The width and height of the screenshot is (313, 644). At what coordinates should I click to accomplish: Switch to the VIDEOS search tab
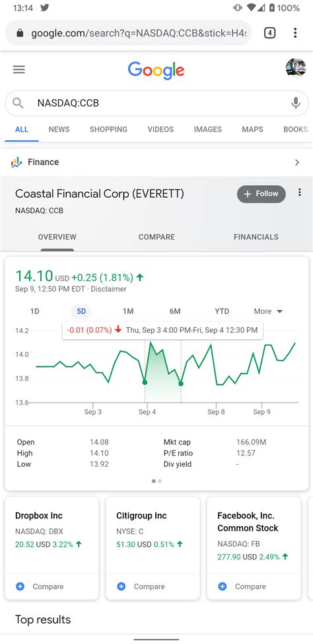160,130
